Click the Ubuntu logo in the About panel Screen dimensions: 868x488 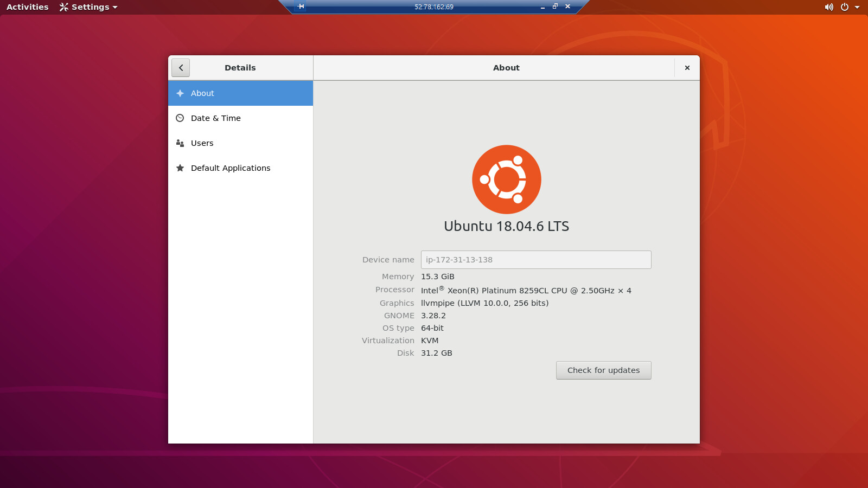[x=506, y=179]
